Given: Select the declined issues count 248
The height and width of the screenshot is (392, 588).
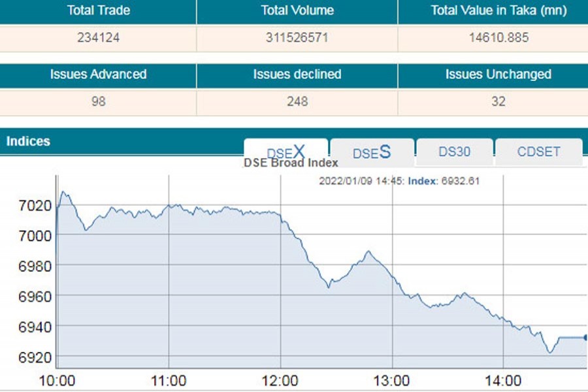Looking at the screenshot, I should pyautogui.click(x=297, y=101).
